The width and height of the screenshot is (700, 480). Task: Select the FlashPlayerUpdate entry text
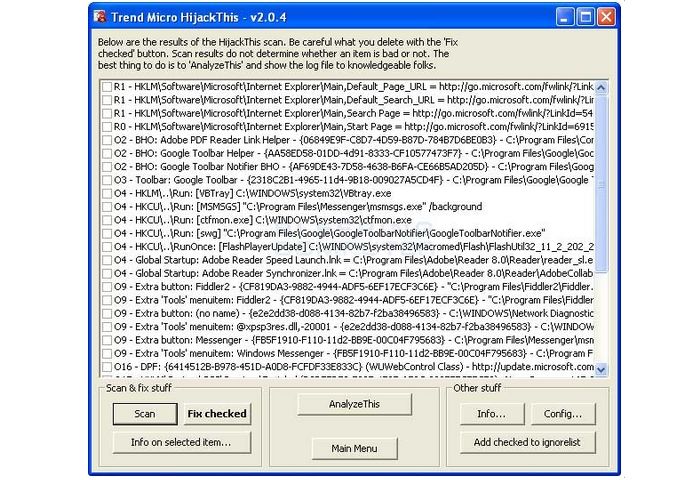coord(354,247)
